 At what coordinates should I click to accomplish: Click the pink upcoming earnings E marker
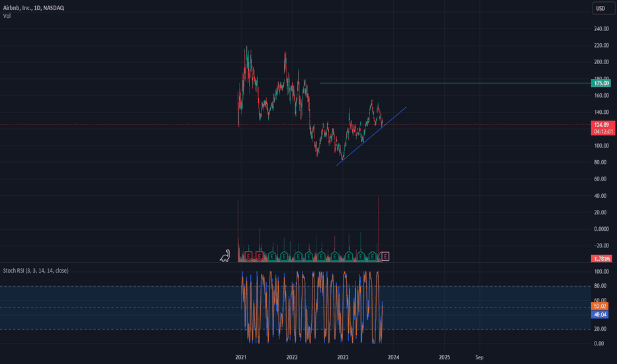pyautogui.click(x=385, y=257)
